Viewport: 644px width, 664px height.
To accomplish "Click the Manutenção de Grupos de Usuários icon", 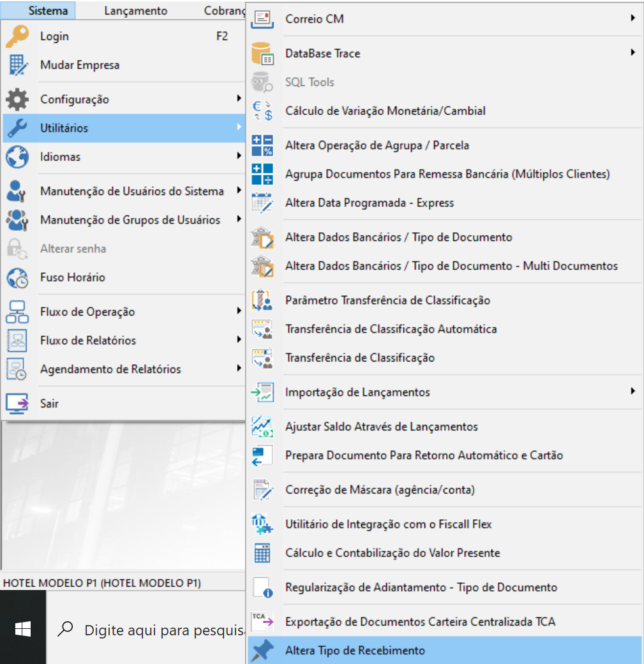I will 17,220.
